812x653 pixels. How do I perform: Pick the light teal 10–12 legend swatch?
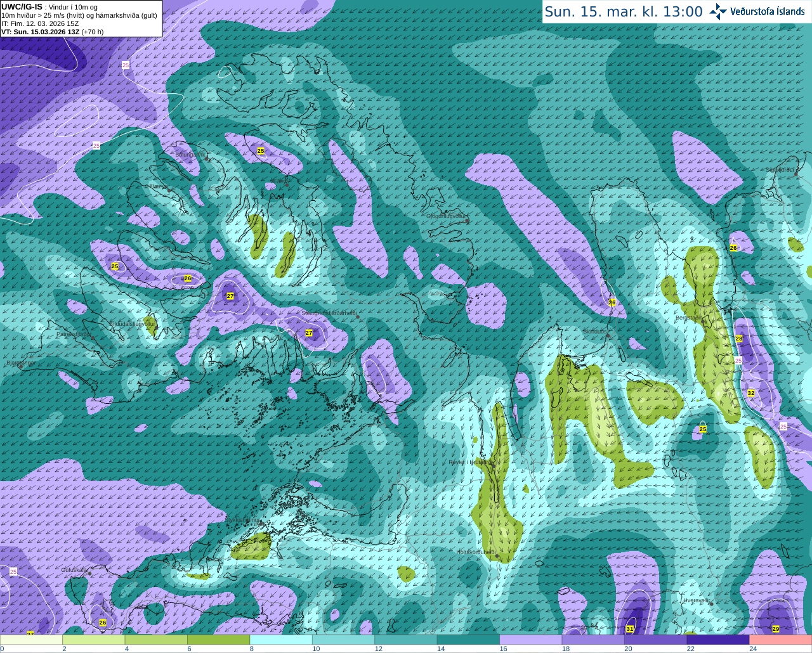pos(344,640)
